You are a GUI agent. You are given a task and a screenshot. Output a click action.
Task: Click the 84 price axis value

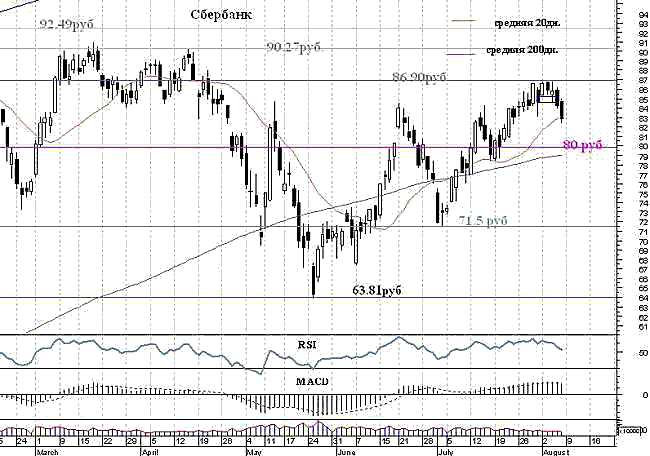(x=643, y=109)
